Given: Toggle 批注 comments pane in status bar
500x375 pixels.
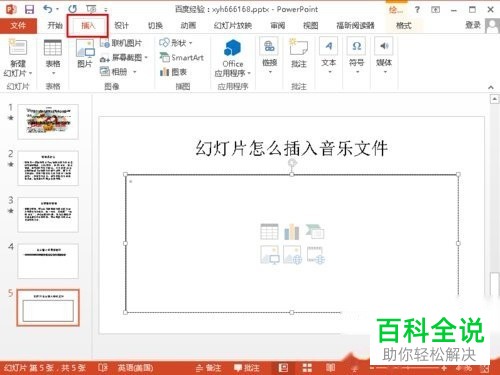Looking at the screenshot, I should click(247, 368).
